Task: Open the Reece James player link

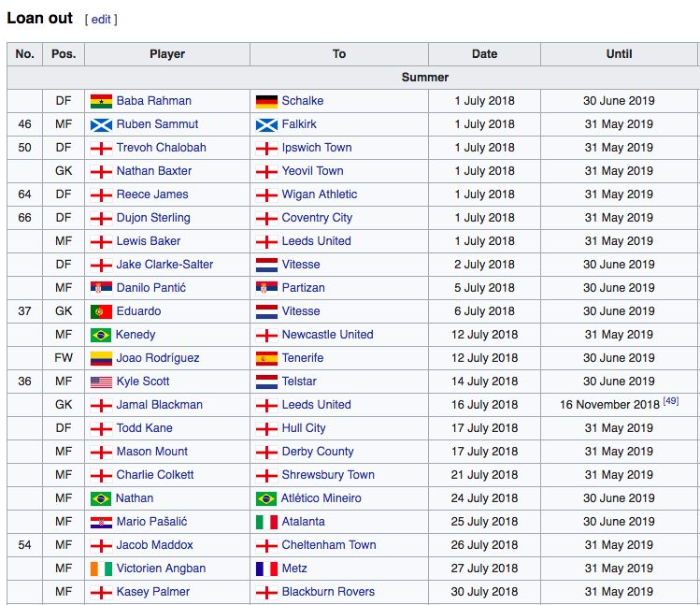Action: click(152, 194)
